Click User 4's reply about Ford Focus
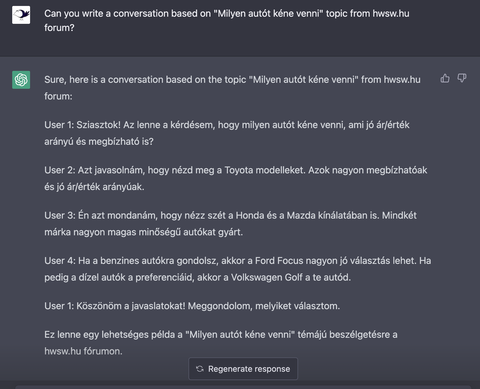 (238, 269)
